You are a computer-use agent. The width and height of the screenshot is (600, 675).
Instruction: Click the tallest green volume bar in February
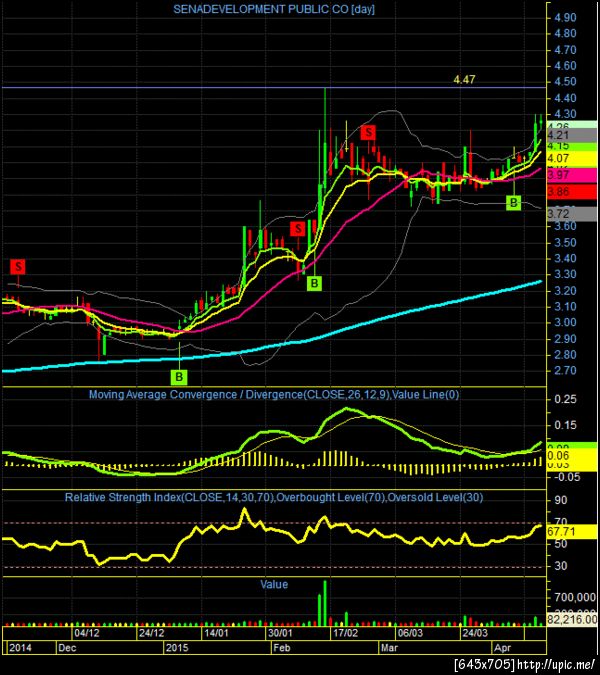click(325, 603)
